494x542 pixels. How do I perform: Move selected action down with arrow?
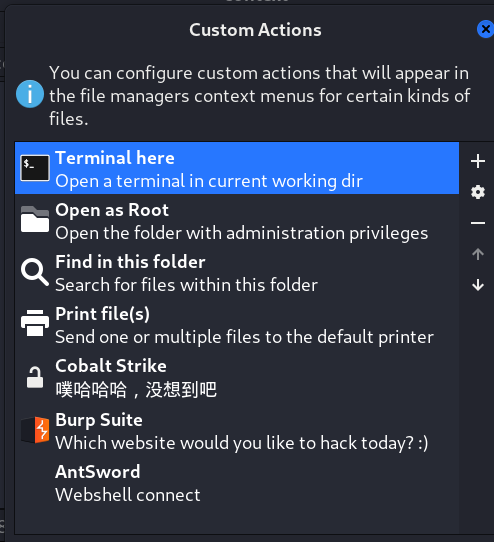pyautogui.click(x=478, y=285)
